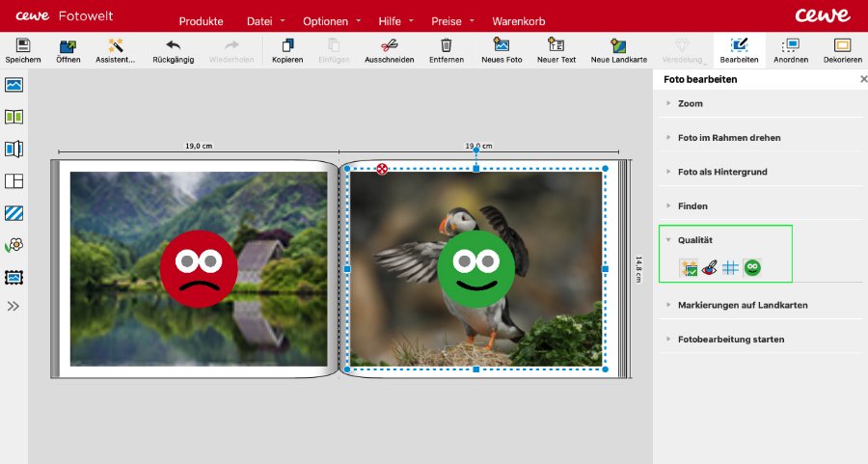This screenshot has width=868, height=464.
Task: Toggle the grid lines quality icon
Action: [730, 268]
